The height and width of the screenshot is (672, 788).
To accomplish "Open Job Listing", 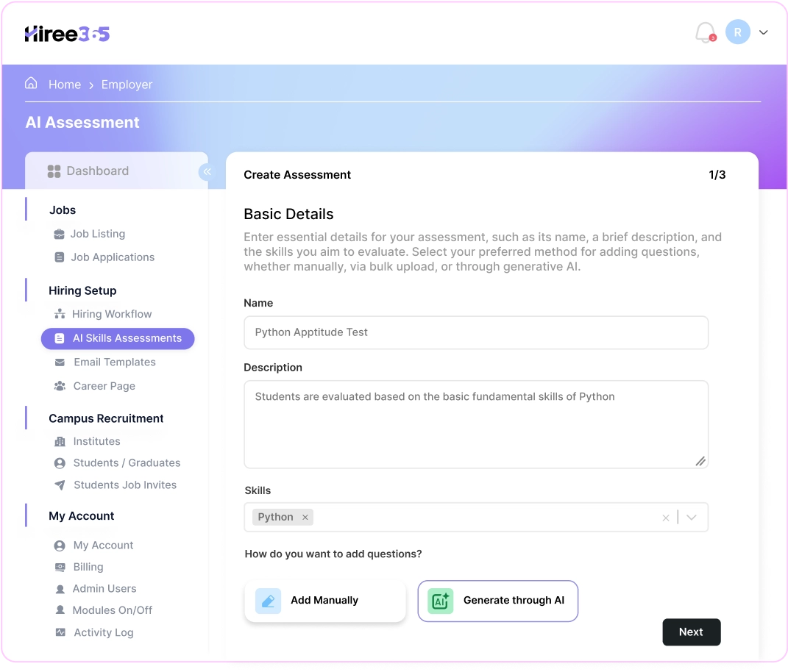I will point(98,234).
